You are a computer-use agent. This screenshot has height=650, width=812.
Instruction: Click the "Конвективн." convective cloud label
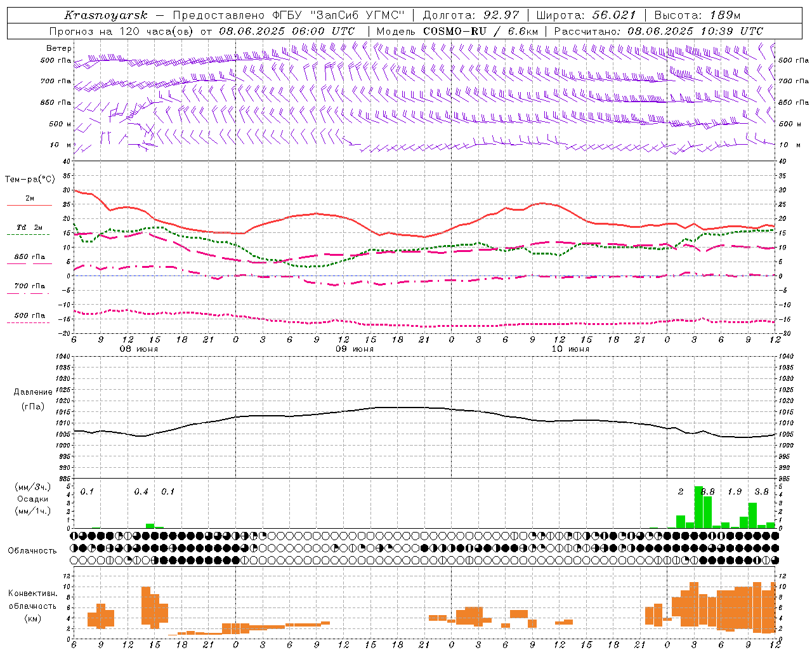(32, 593)
